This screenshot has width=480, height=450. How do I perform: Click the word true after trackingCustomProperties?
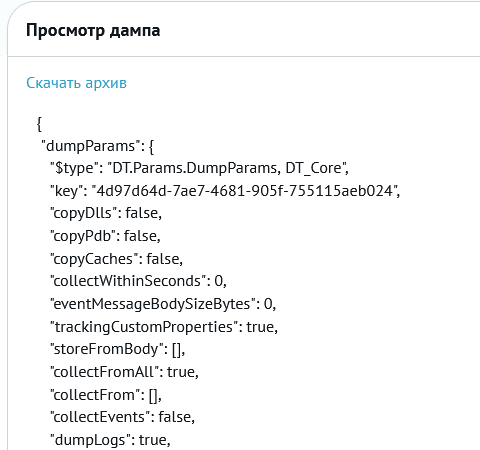tap(260, 327)
